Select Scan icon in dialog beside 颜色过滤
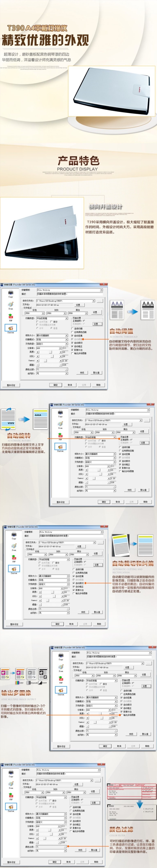 pos(11,784)
